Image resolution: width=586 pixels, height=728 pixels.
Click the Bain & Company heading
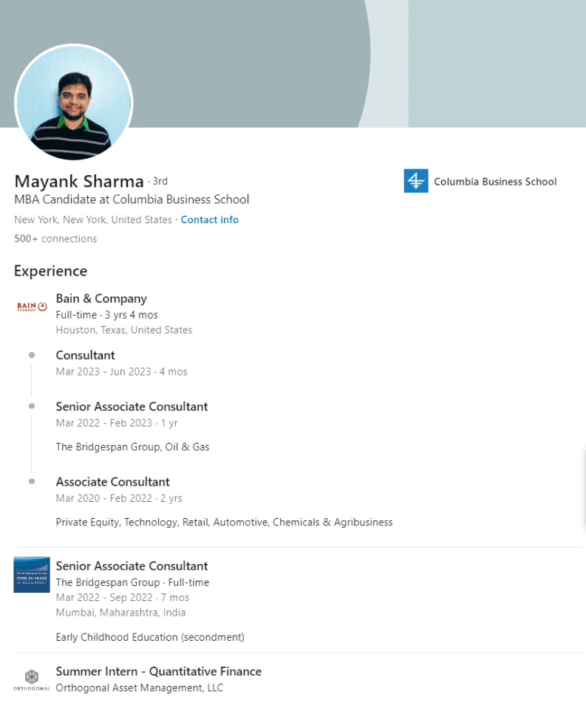pyautogui.click(x=101, y=299)
